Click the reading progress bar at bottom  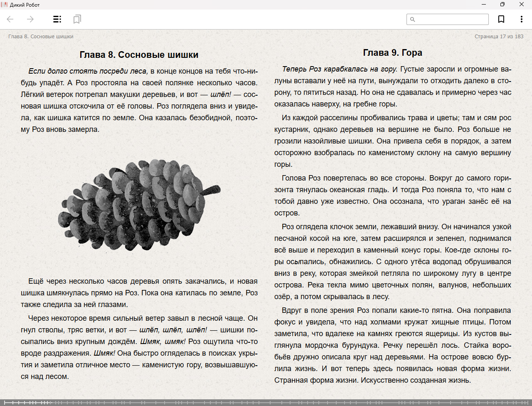[x=266, y=402]
